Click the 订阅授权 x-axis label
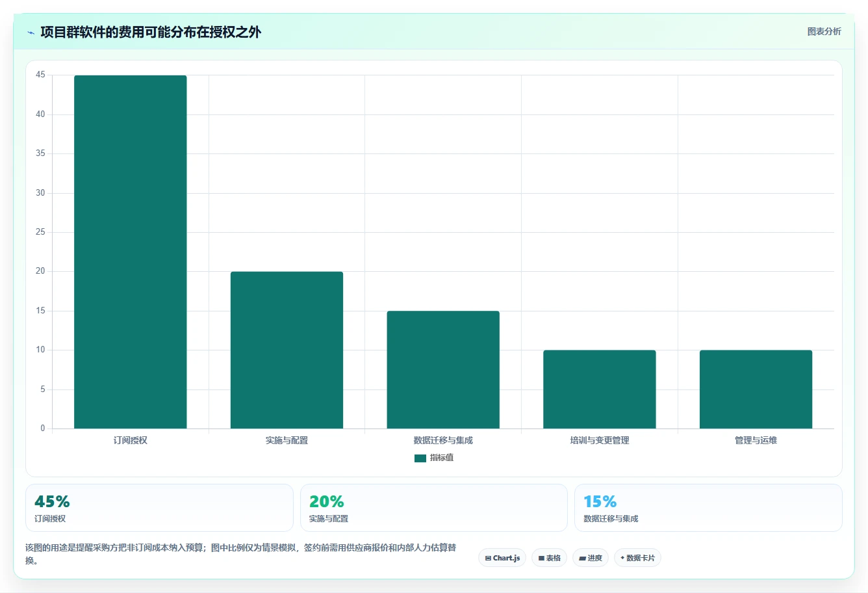The height and width of the screenshot is (593, 868). tap(130, 440)
